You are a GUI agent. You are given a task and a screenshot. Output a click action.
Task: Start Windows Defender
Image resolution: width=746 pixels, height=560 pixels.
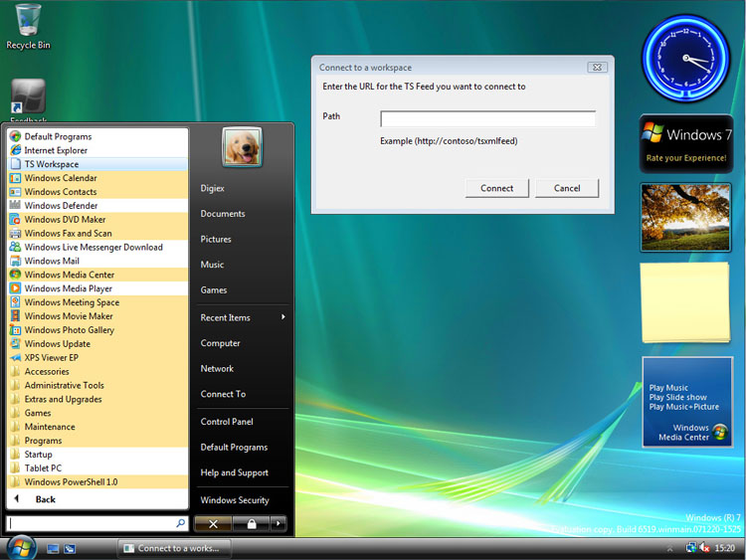coord(97,206)
